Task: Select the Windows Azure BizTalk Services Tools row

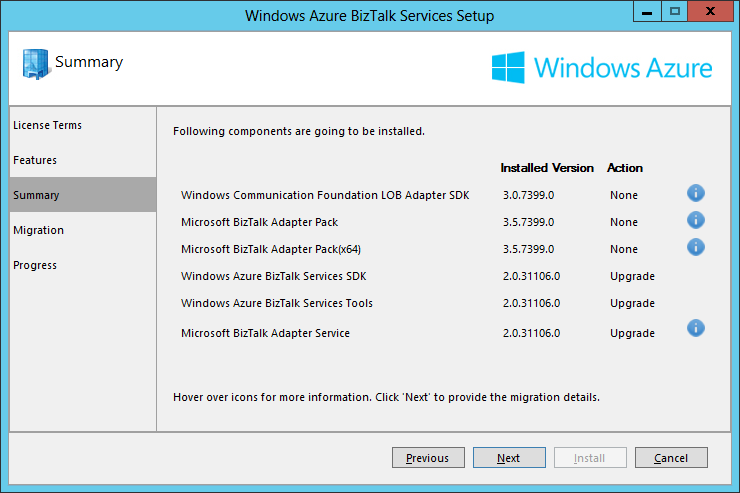Action: (418, 303)
